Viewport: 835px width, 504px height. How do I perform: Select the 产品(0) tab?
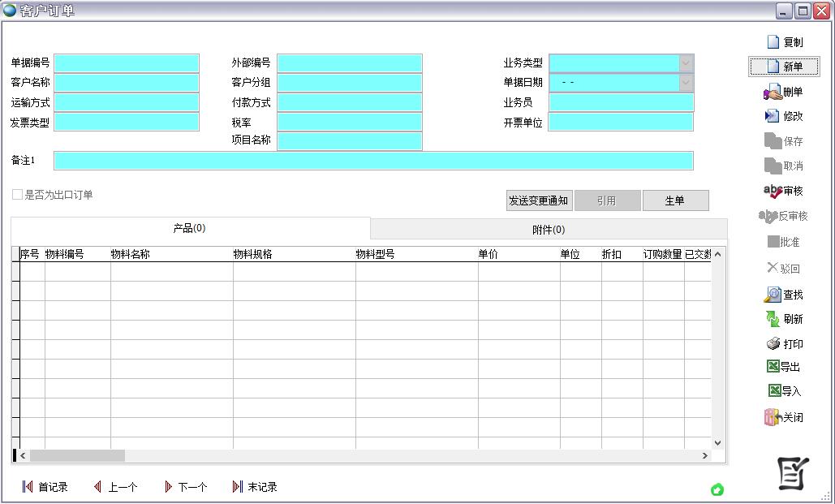(190, 228)
